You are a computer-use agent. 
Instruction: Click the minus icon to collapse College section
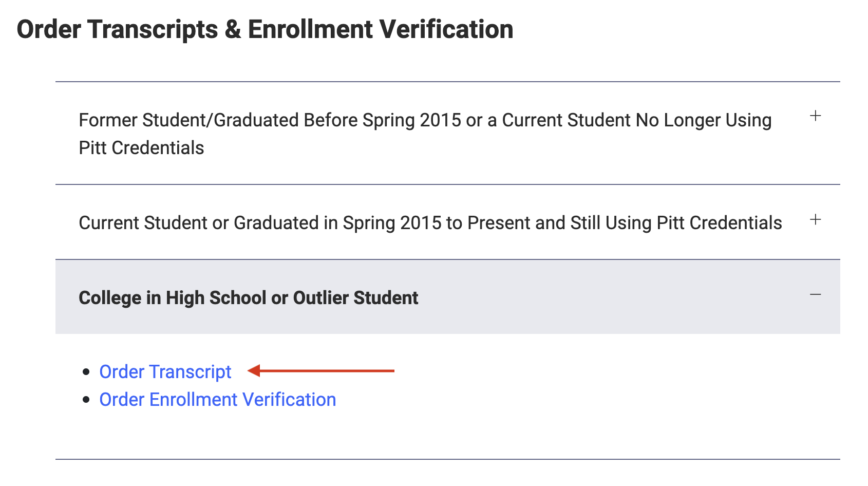[x=815, y=294]
